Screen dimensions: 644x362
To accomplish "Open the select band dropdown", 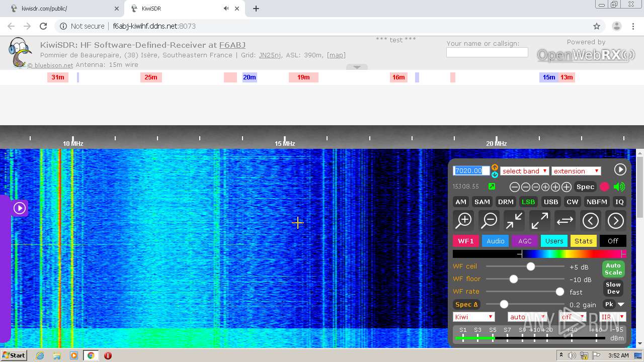I will pos(524,171).
